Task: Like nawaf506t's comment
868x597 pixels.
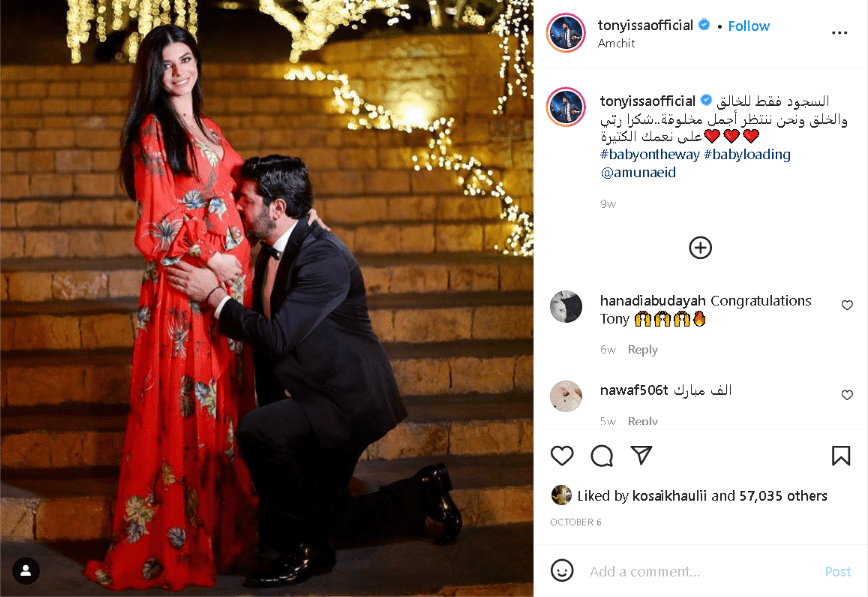Action: 847,395
